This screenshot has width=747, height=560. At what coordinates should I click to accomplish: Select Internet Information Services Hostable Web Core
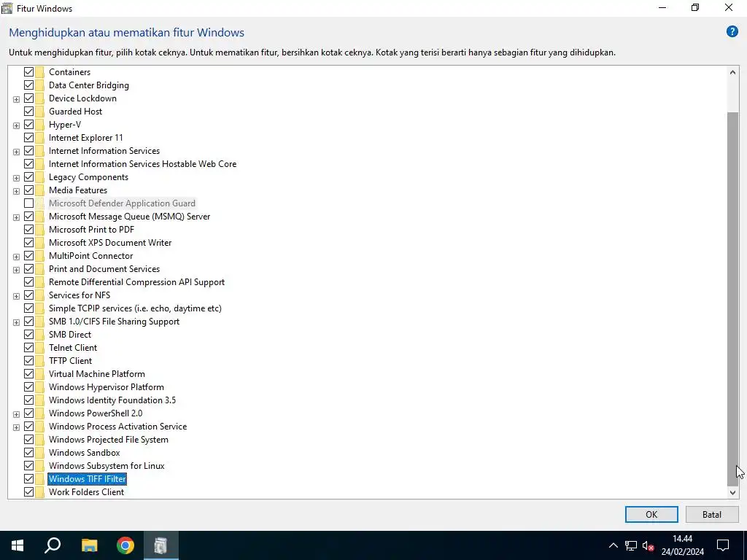142,164
